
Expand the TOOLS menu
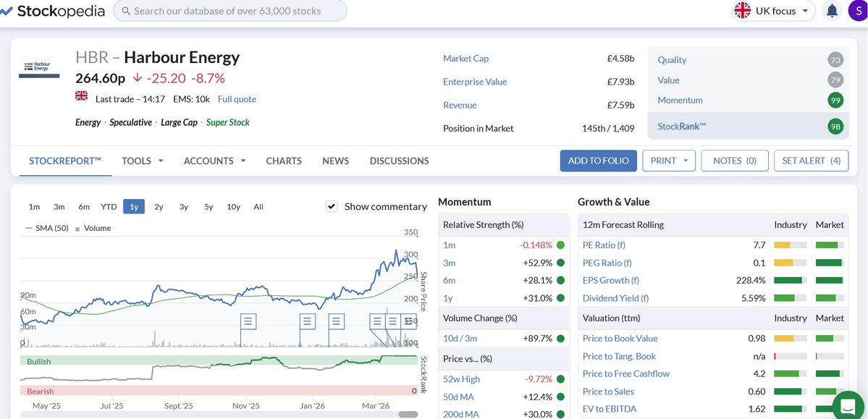141,161
